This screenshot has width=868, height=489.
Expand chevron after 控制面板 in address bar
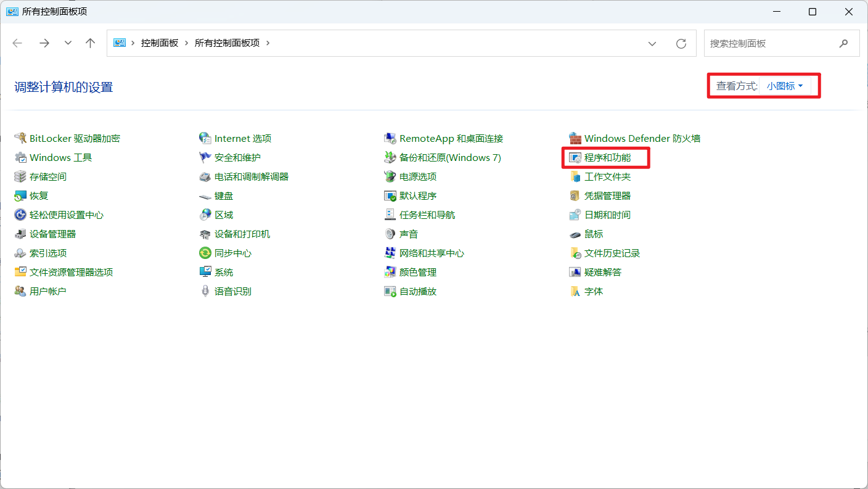pyautogui.click(x=186, y=43)
